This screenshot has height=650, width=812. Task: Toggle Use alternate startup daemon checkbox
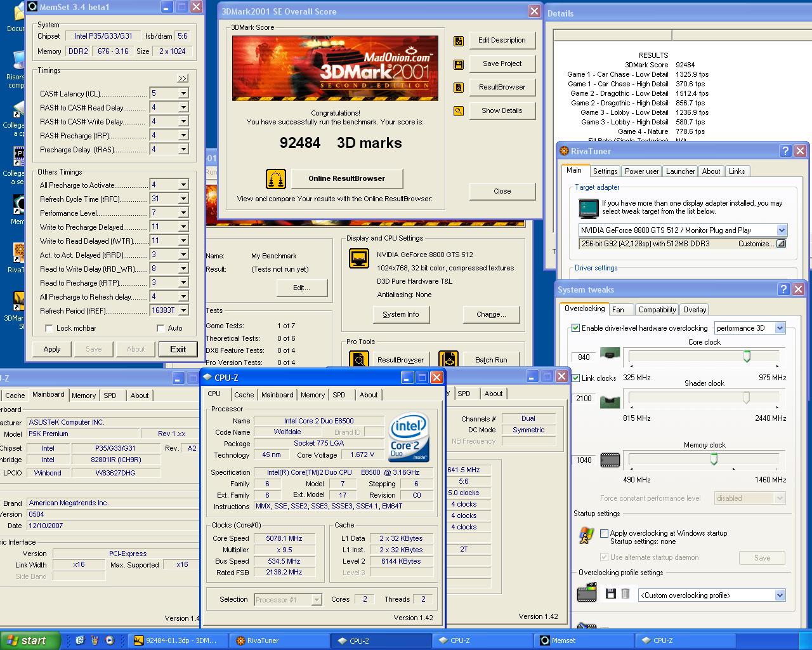click(604, 557)
